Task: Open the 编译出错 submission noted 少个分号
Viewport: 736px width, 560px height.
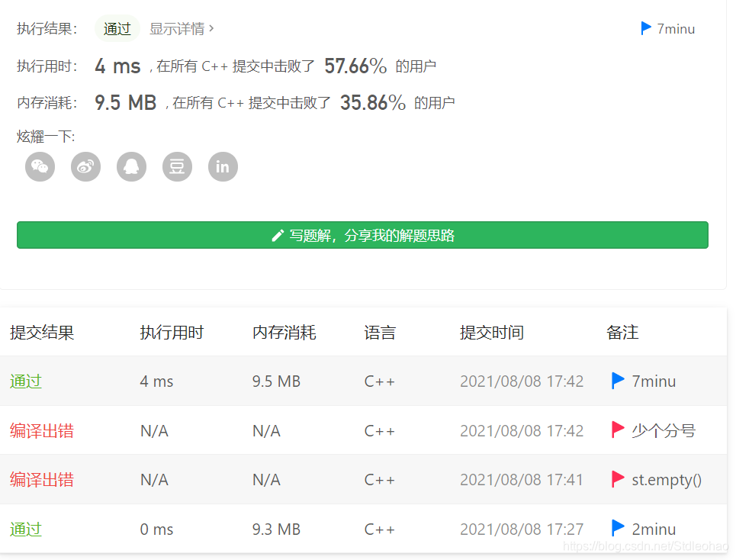Action: pos(42,430)
